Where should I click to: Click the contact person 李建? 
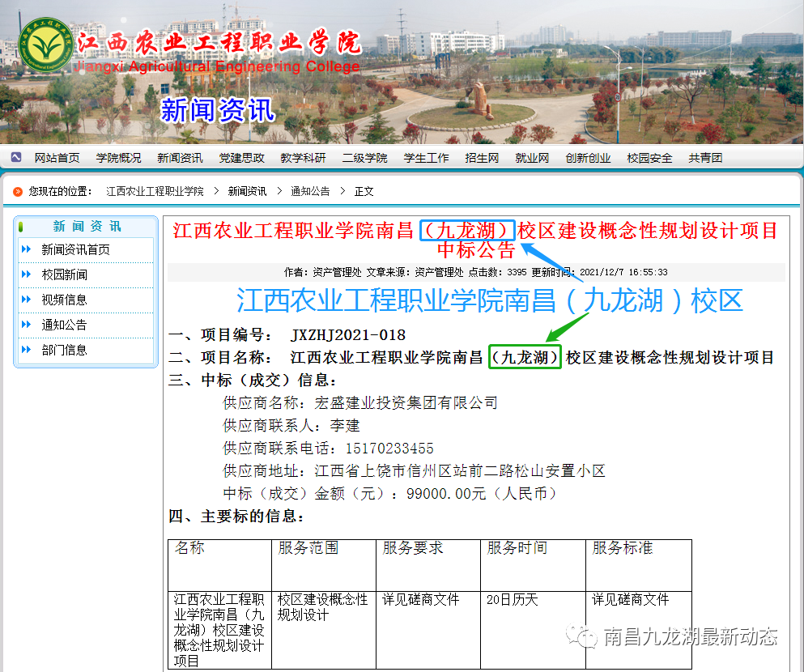[x=345, y=426]
